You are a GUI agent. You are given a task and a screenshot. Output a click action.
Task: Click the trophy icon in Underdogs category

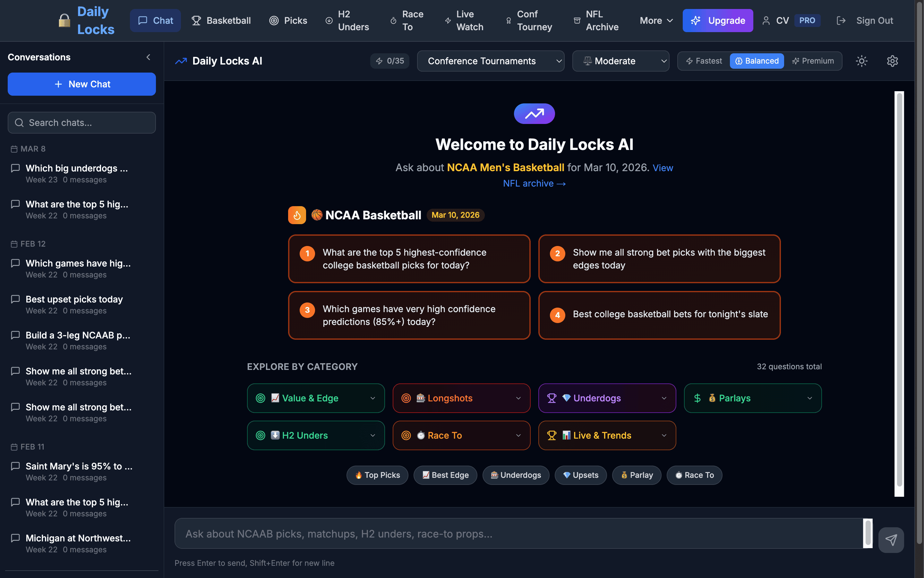point(552,398)
